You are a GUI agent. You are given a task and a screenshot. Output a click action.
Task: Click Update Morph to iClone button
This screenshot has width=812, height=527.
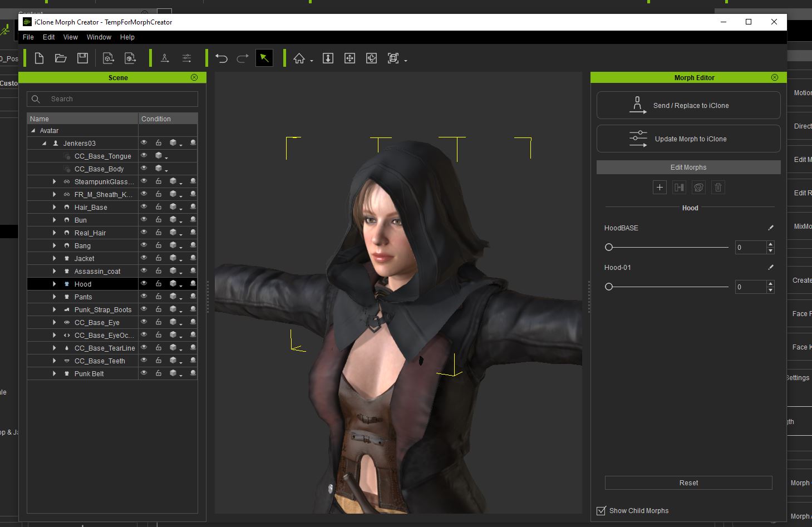click(688, 139)
